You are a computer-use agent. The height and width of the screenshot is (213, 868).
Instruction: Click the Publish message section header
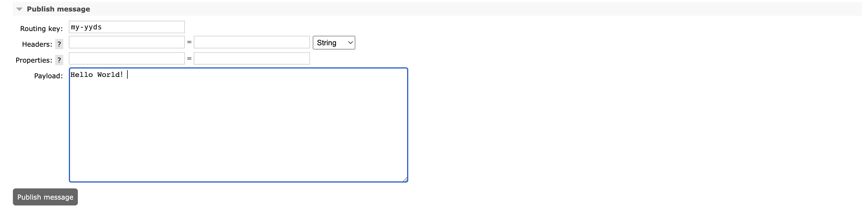(59, 9)
